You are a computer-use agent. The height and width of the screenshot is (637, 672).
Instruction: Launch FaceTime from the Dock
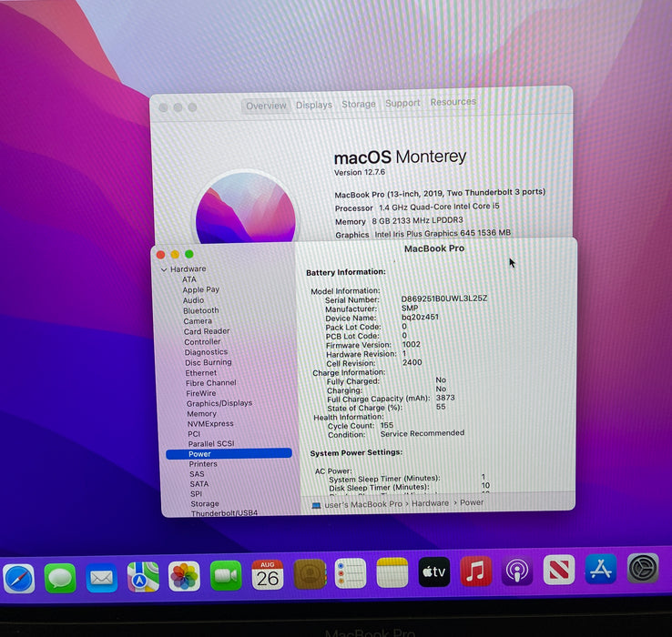coord(226,575)
